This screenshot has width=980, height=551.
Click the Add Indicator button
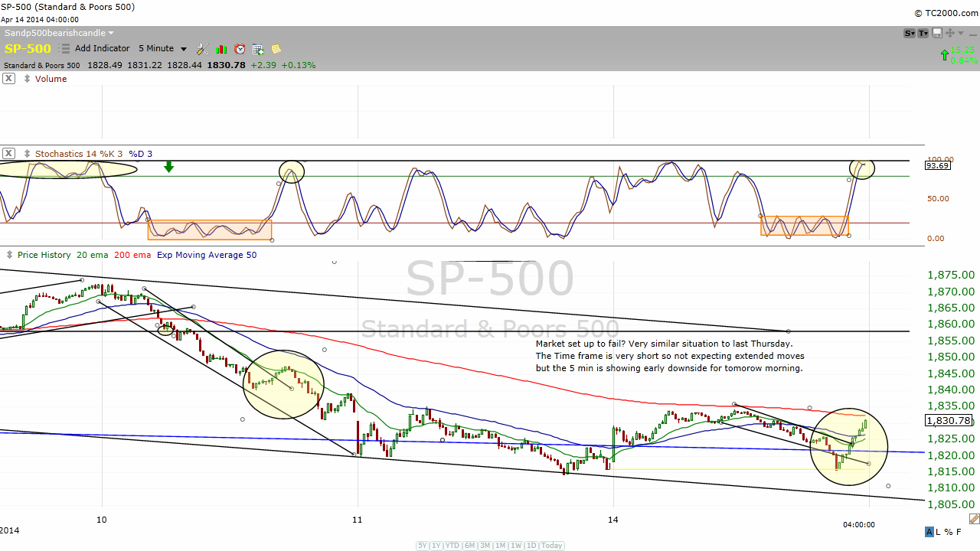pos(102,49)
